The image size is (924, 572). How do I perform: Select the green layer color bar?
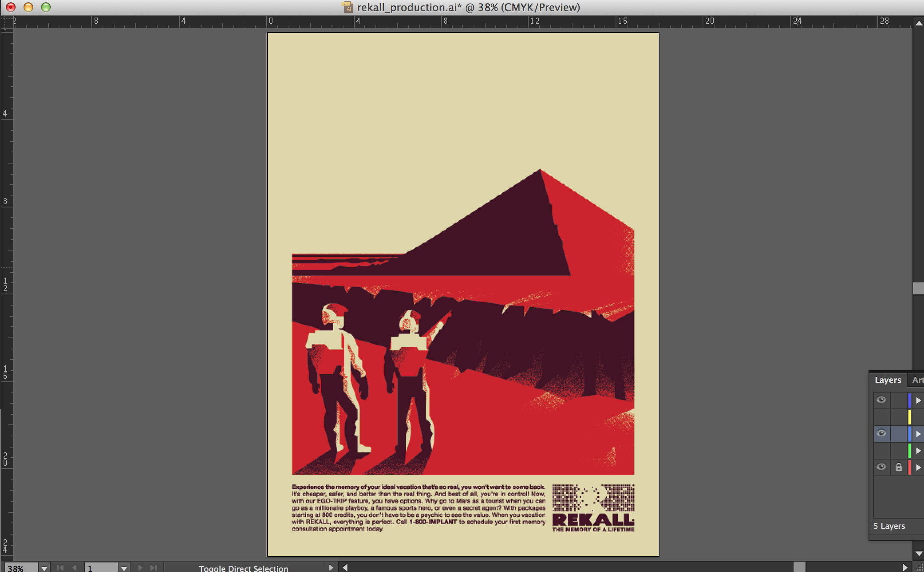[x=909, y=450]
